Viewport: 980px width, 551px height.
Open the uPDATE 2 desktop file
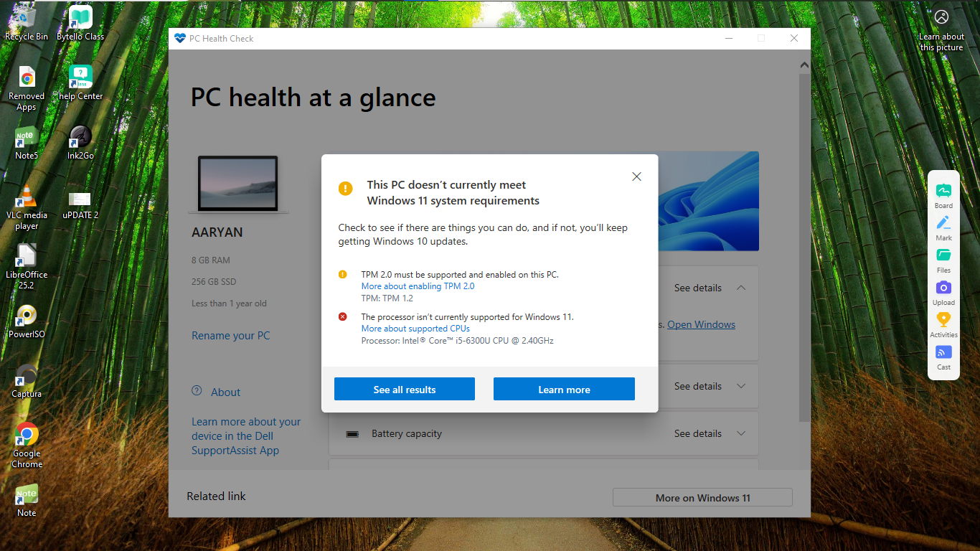pyautogui.click(x=80, y=204)
